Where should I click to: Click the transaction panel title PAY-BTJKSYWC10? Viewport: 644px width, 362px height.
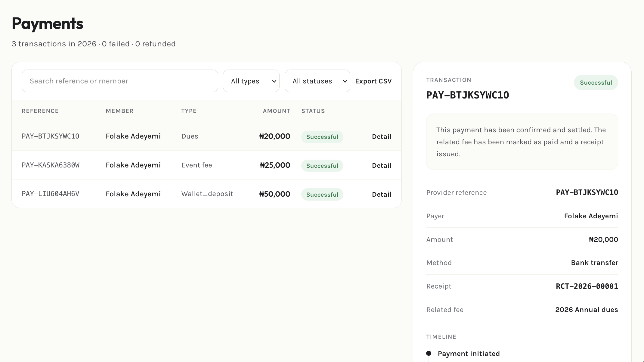click(468, 95)
